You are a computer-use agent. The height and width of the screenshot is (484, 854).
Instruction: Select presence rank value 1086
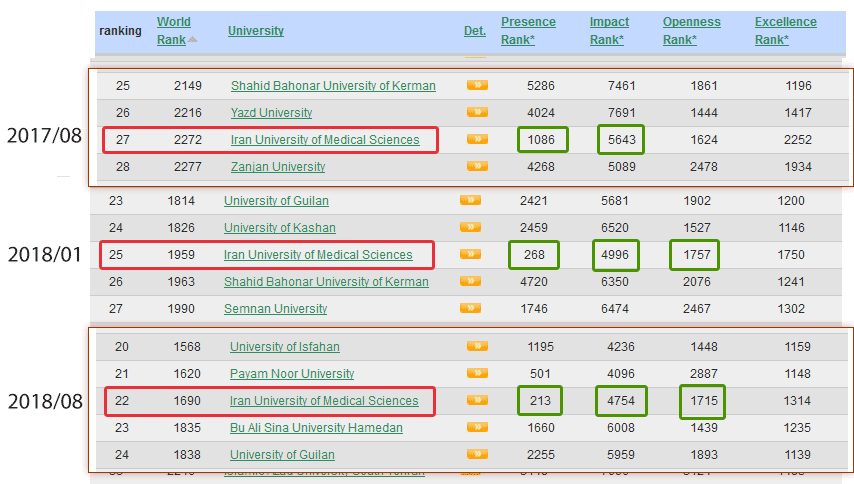(x=541, y=140)
